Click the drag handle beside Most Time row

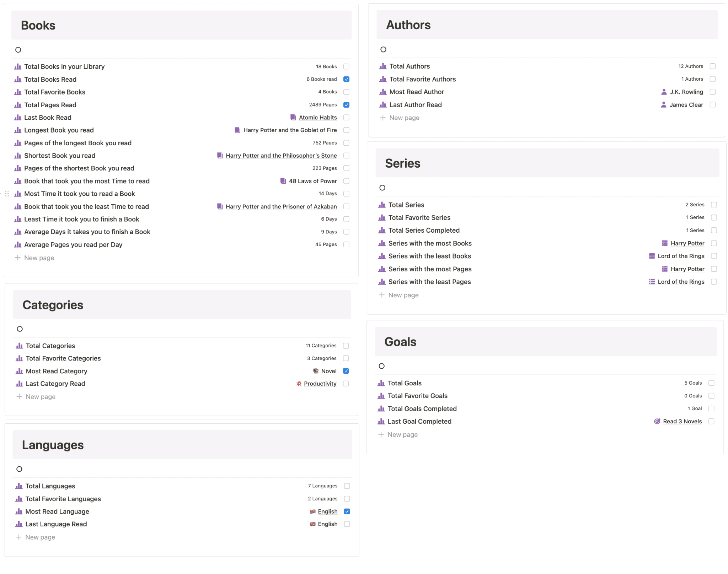(7, 194)
